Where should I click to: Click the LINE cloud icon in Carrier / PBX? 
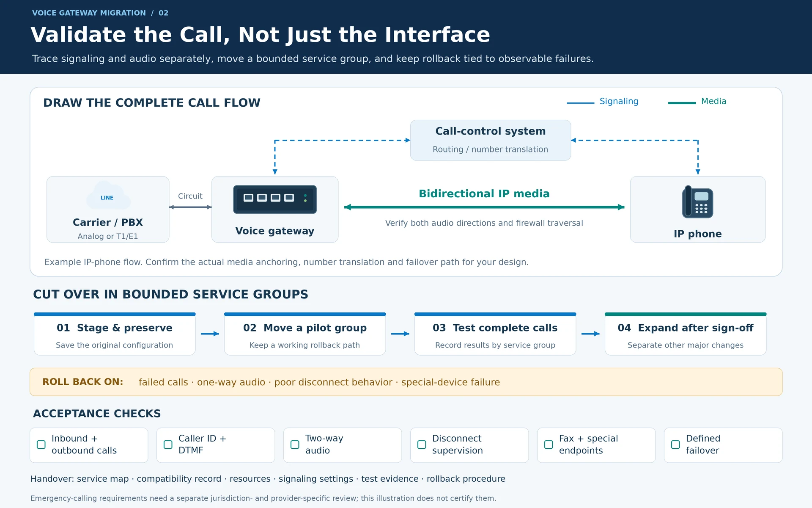click(108, 196)
